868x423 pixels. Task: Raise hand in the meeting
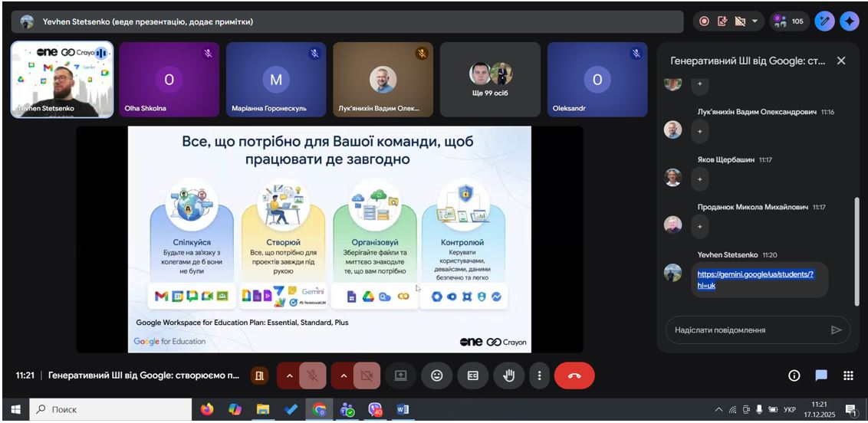click(x=508, y=375)
